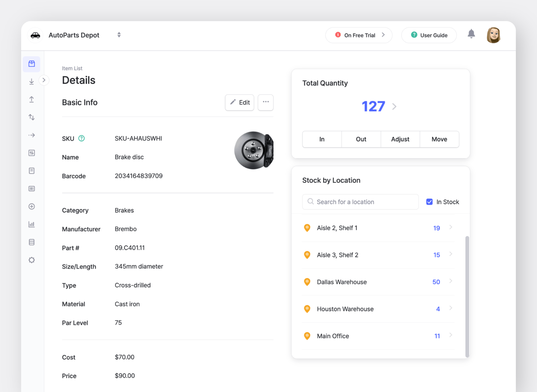Viewport: 537px width, 392px height.
Task: Open the User Guide
Action: tap(429, 35)
